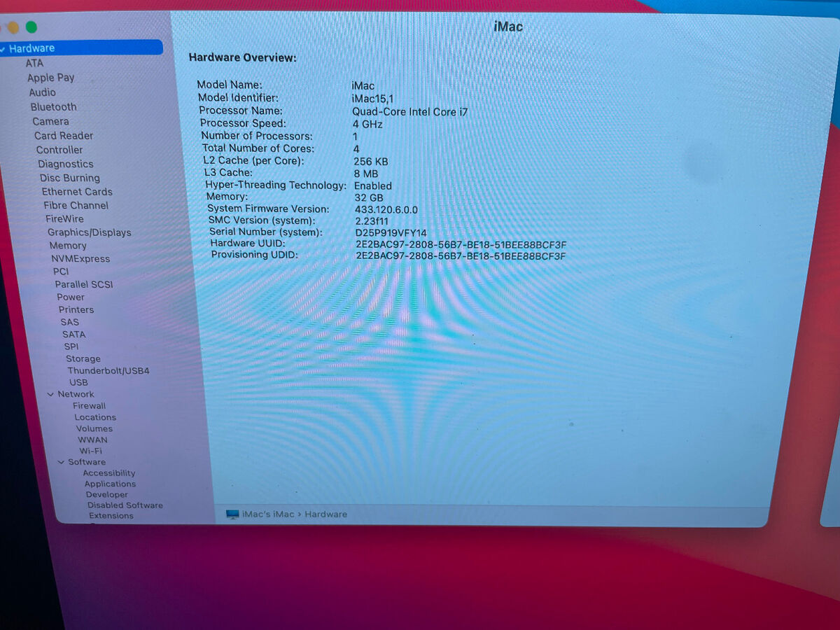
Task: Click the iMac window title
Action: click(508, 27)
